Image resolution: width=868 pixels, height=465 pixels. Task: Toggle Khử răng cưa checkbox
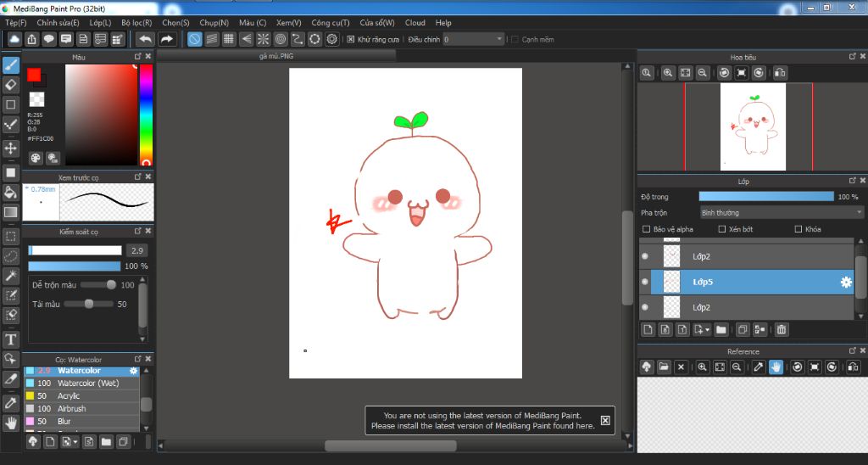(350, 39)
